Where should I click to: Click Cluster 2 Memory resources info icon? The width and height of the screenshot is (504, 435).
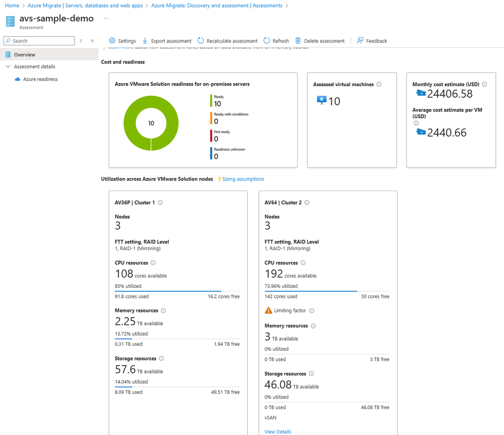[313, 326]
